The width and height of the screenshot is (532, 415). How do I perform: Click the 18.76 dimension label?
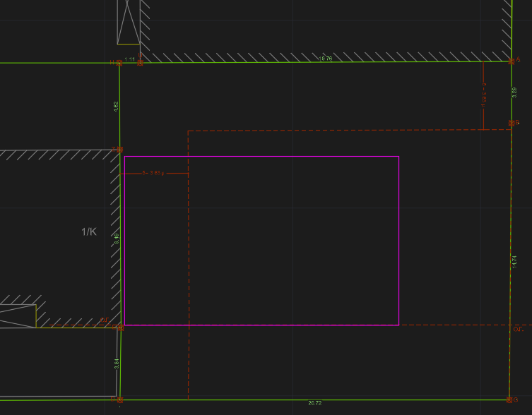[x=326, y=59]
